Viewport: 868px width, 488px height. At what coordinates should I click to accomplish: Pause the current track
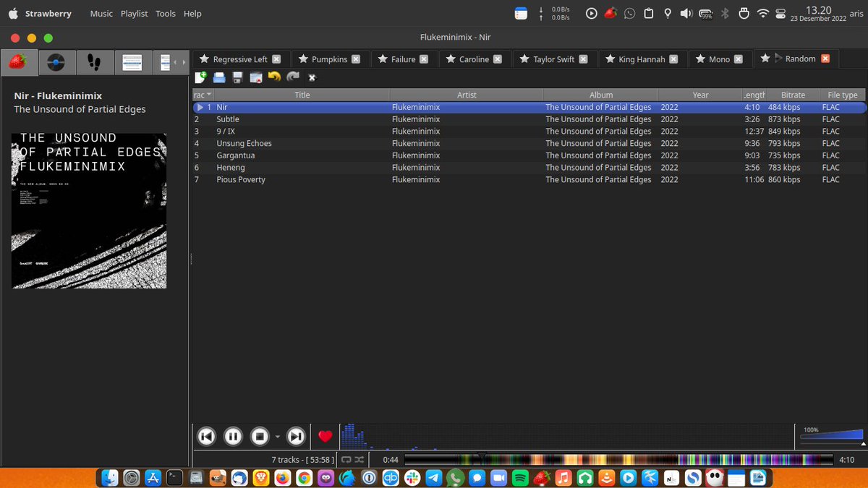[x=233, y=436]
